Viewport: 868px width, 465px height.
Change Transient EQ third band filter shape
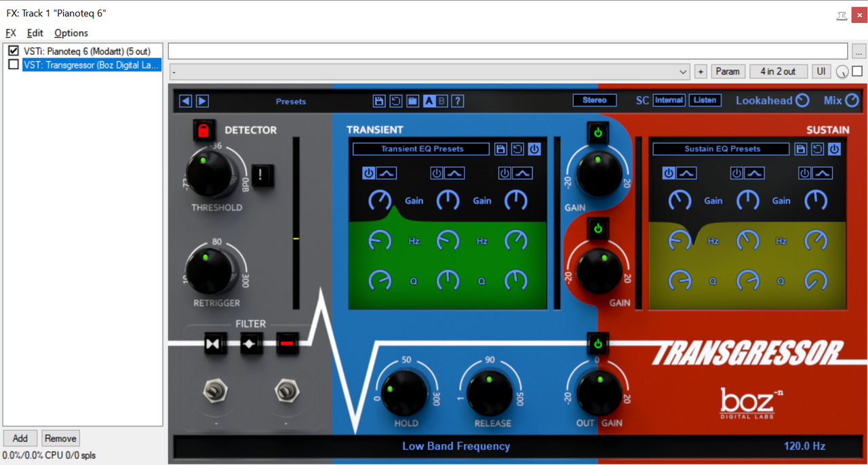522,174
